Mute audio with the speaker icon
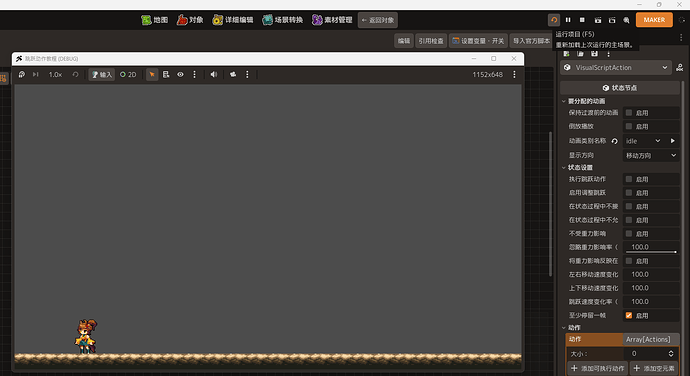This screenshot has height=376, width=690. [214, 74]
